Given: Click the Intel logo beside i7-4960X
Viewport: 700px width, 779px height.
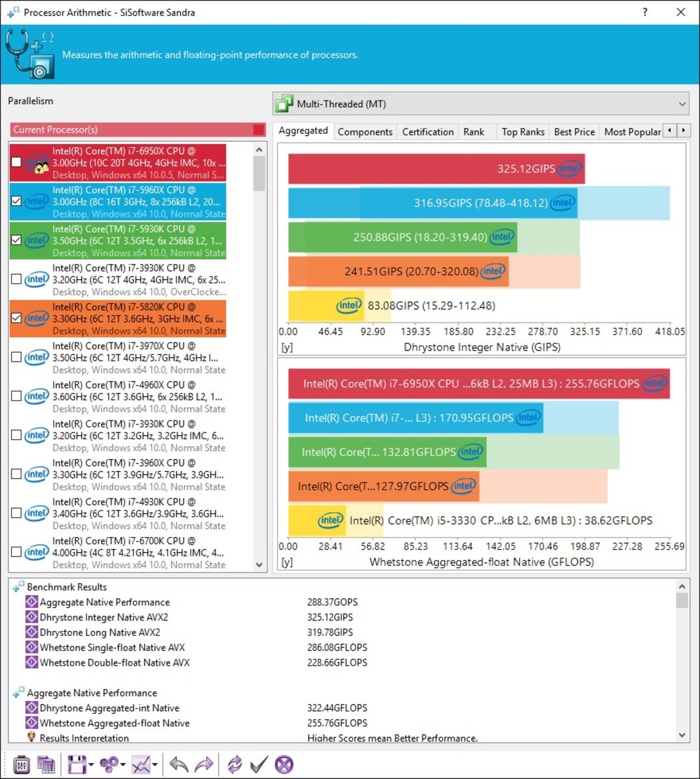Looking at the screenshot, I should pos(37,396).
